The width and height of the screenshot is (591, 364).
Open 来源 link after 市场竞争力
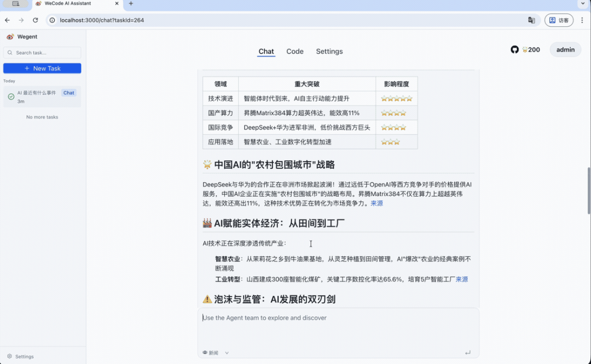click(x=376, y=203)
